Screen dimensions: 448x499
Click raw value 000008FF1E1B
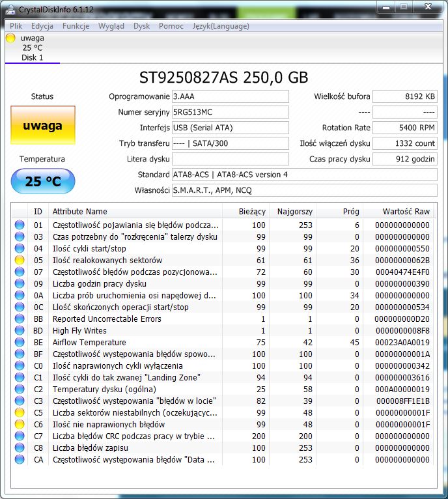pyautogui.click(x=403, y=401)
